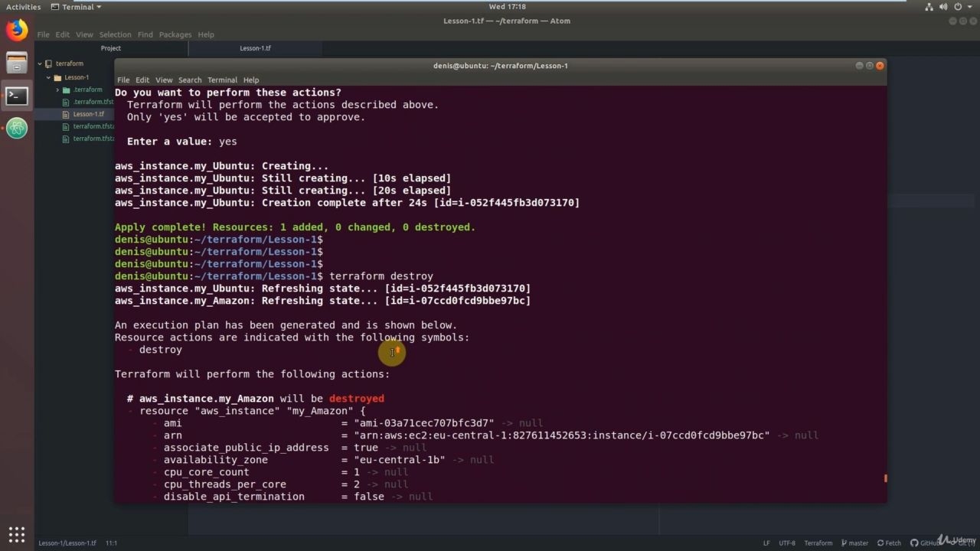The image size is (980, 551).
Task: Click the Lesson-1 folder icon in Atom tree
Action: click(57, 77)
